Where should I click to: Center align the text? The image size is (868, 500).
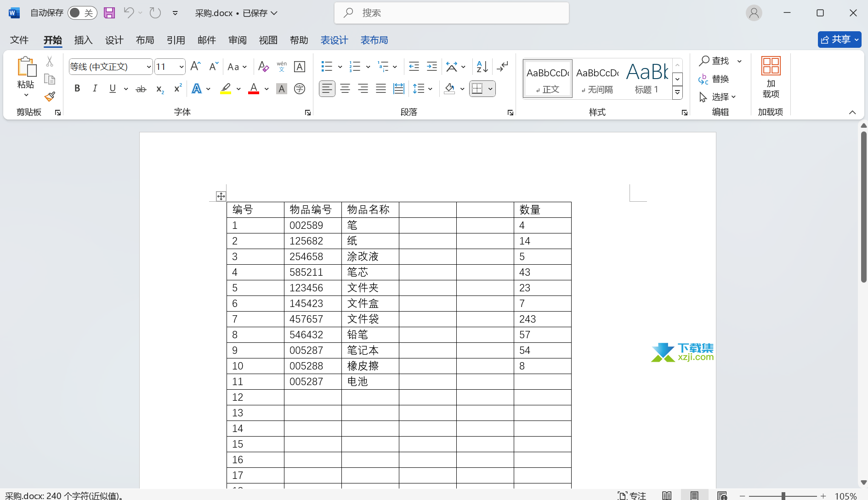click(x=345, y=89)
